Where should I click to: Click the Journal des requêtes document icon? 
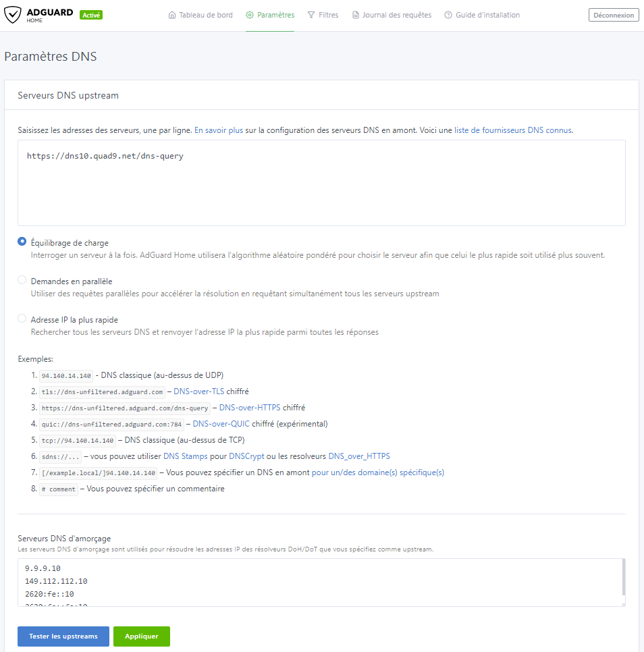coord(356,15)
